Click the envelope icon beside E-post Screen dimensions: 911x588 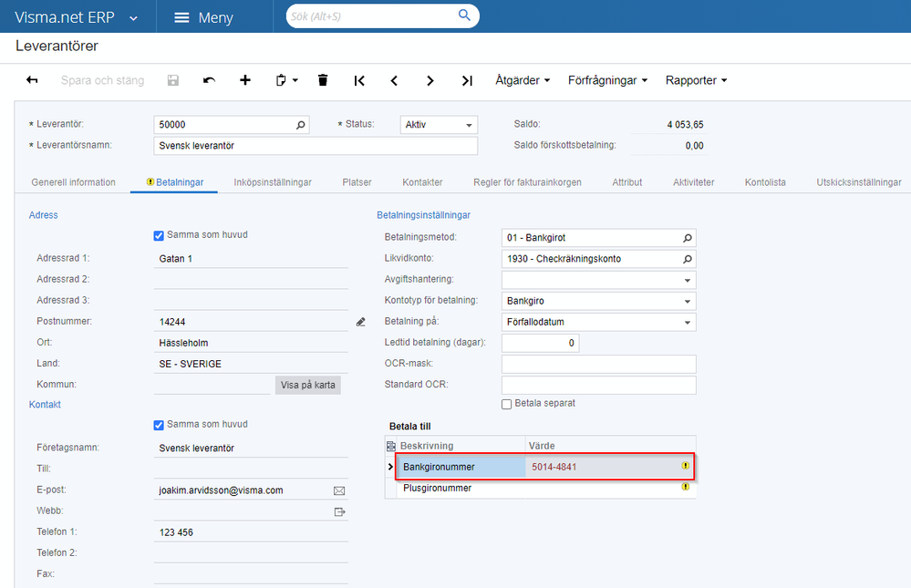point(339,491)
